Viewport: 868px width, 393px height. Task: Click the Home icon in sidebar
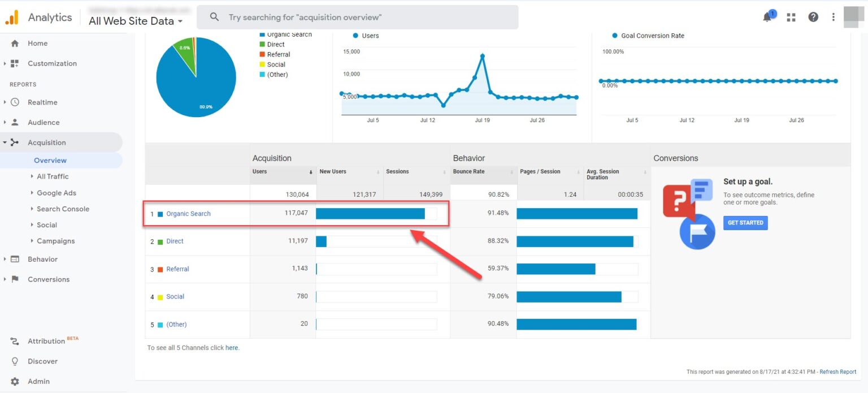click(15, 44)
